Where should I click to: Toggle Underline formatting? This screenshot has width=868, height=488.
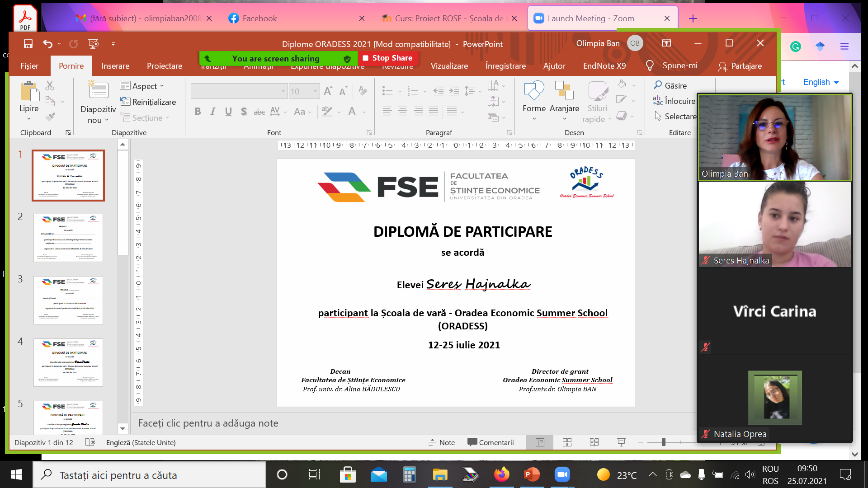[228, 112]
